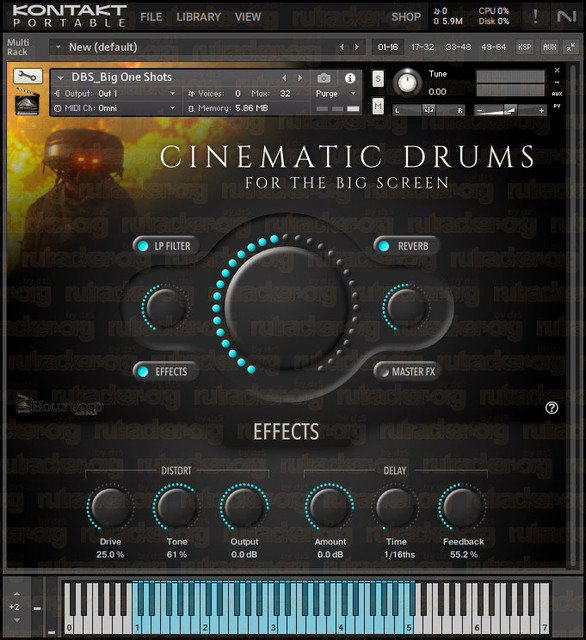Viewport: 586px width, 640px height.
Task: Click the Multi Rack label
Action: [18, 47]
